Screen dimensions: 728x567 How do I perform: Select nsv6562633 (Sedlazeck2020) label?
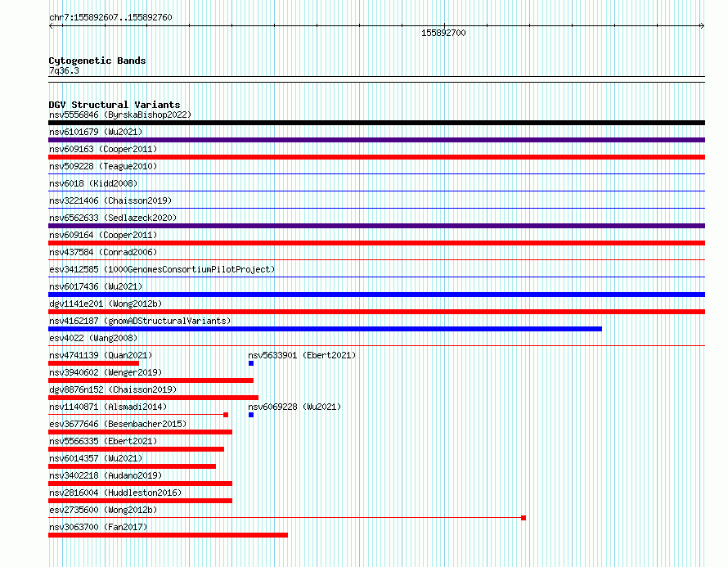click(113, 218)
